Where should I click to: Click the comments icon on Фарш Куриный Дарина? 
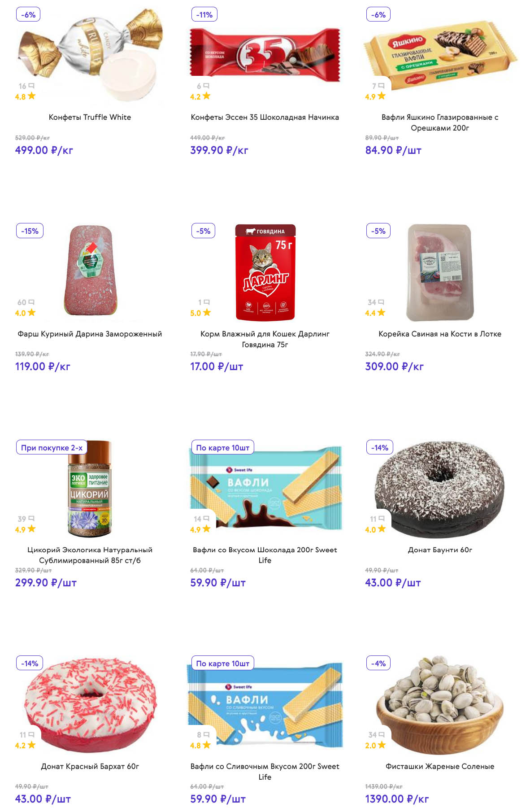[31, 302]
